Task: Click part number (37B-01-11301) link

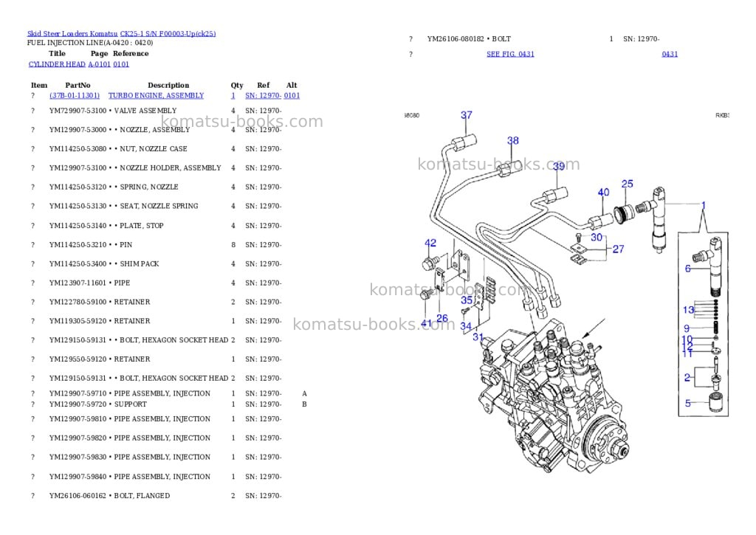Action: (x=75, y=95)
